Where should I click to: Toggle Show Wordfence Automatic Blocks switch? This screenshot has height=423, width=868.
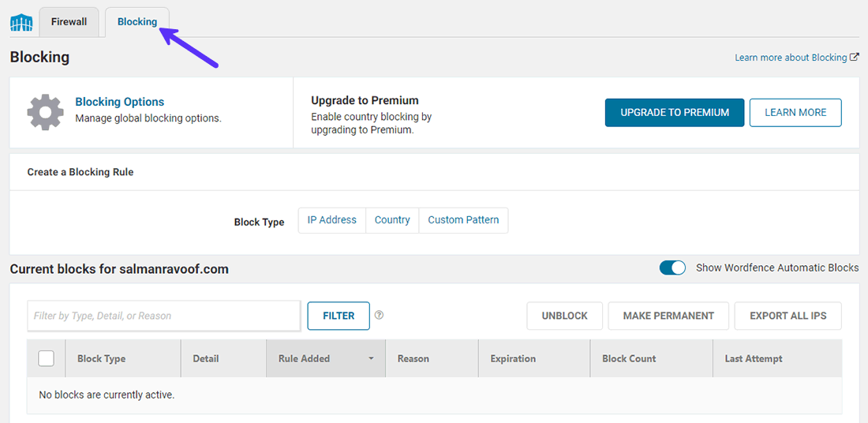tap(672, 268)
